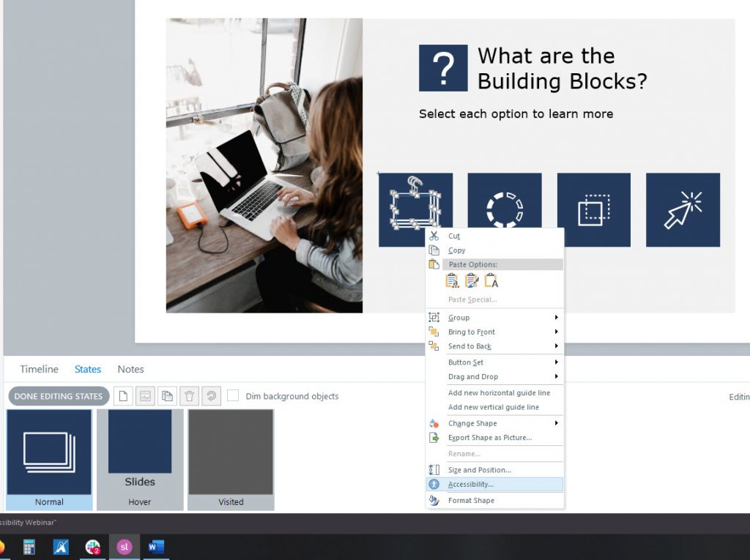
Task: Select Keep Source Formatting paste option icon
Action: pyautogui.click(x=452, y=280)
